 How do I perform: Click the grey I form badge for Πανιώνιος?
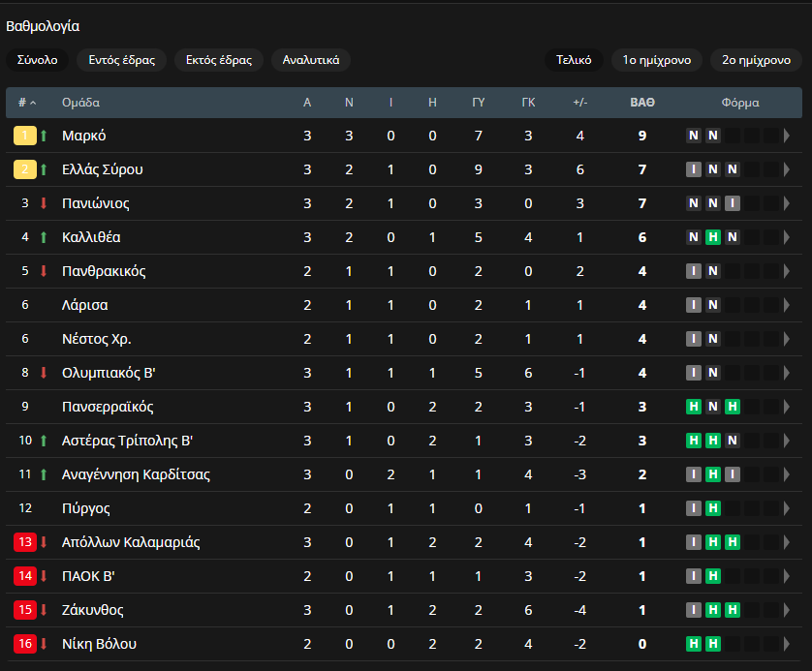tap(733, 203)
